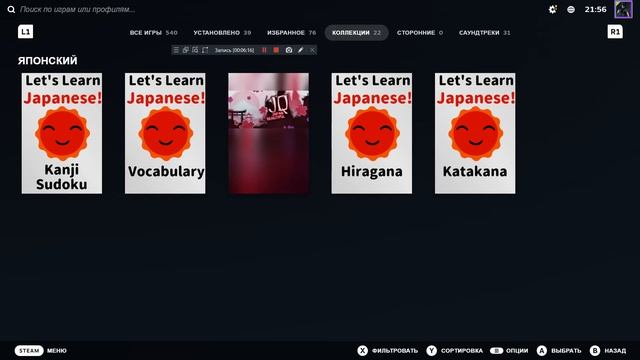This screenshot has width=640, height=360.
Task: Open the user profile avatar
Action: (623, 9)
